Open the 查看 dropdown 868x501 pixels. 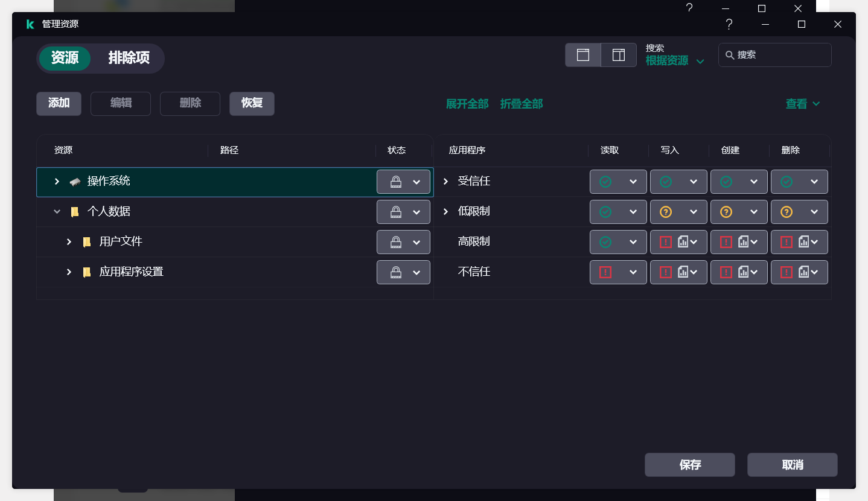pyautogui.click(x=803, y=103)
